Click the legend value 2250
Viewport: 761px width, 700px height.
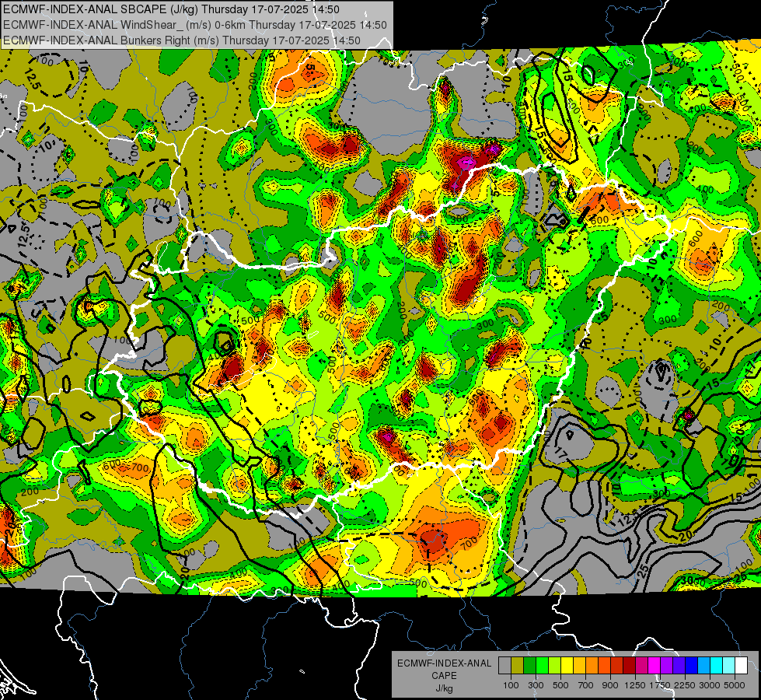[x=686, y=685]
